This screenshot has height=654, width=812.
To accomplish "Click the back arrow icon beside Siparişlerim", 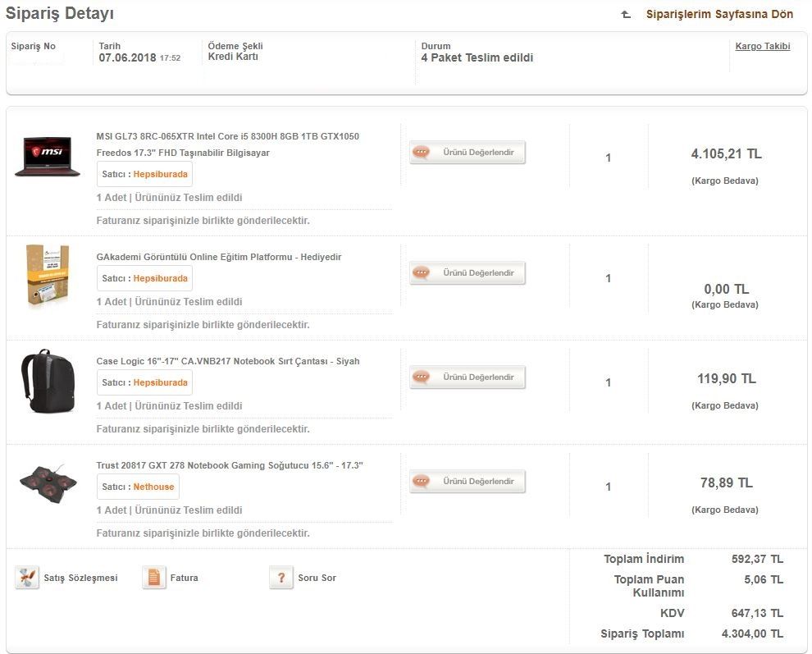I will 627,15.
